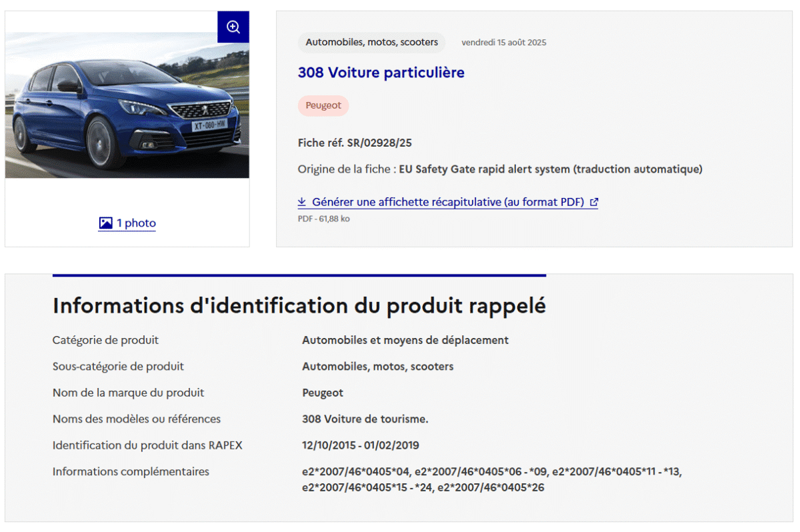Click 'Nom de la marque du produit' label

[129, 393]
